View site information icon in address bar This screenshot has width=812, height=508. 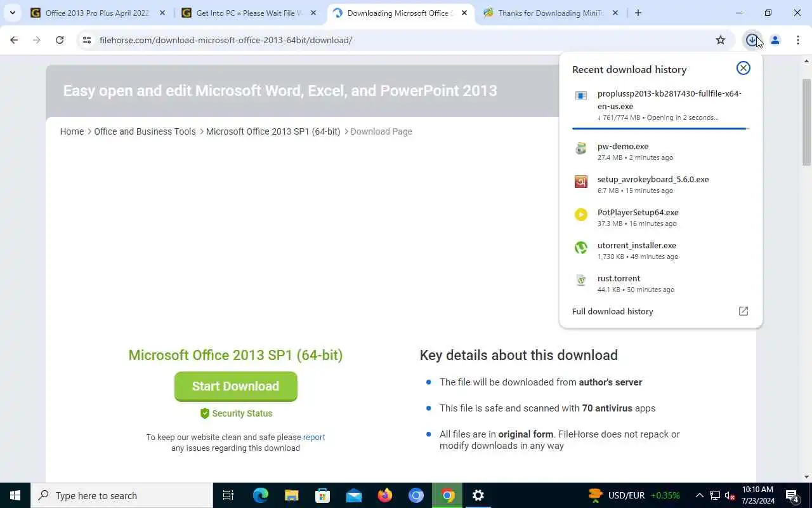[87, 40]
